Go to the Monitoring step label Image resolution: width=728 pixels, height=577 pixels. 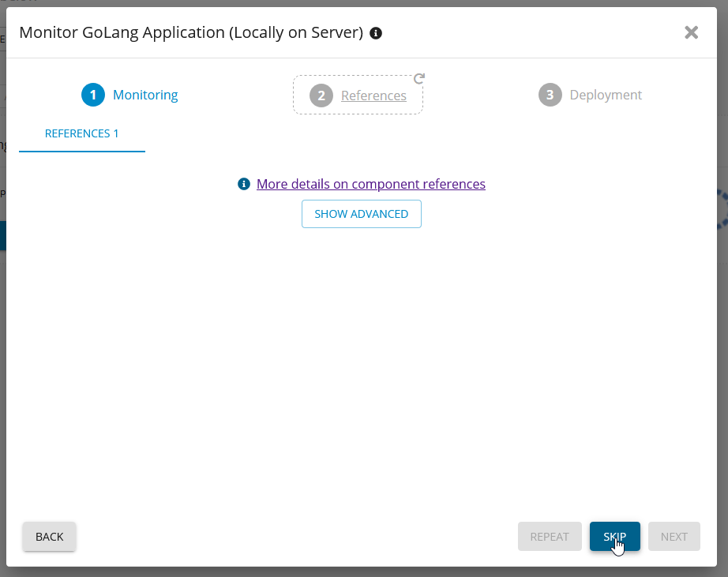point(145,95)
